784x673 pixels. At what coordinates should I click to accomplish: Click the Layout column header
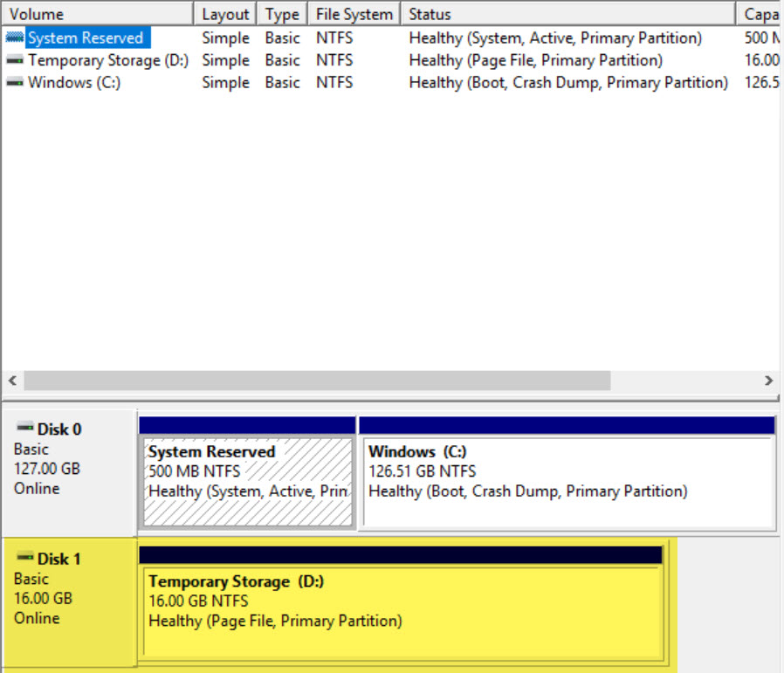[225, 13]
